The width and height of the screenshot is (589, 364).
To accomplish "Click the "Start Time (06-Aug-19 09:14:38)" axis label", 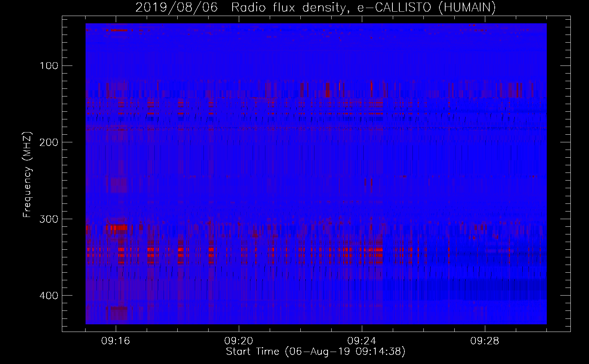I will (316, 352).
